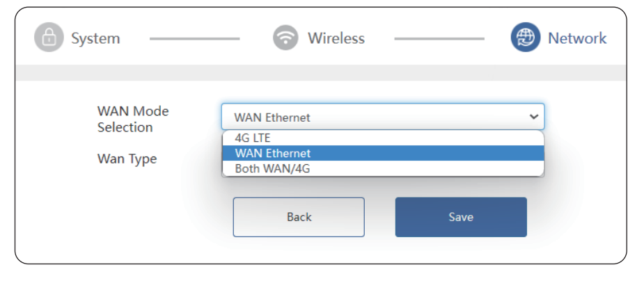Click the globe icon for Network step
The height and width of the screenshot is (281, 644).
526,38
